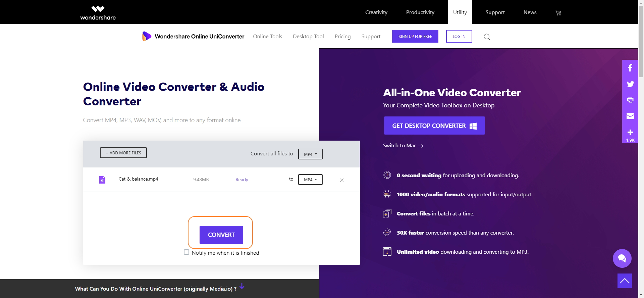Share the page on Facebook
644x298 pixels.
click(x=630, y=68)
